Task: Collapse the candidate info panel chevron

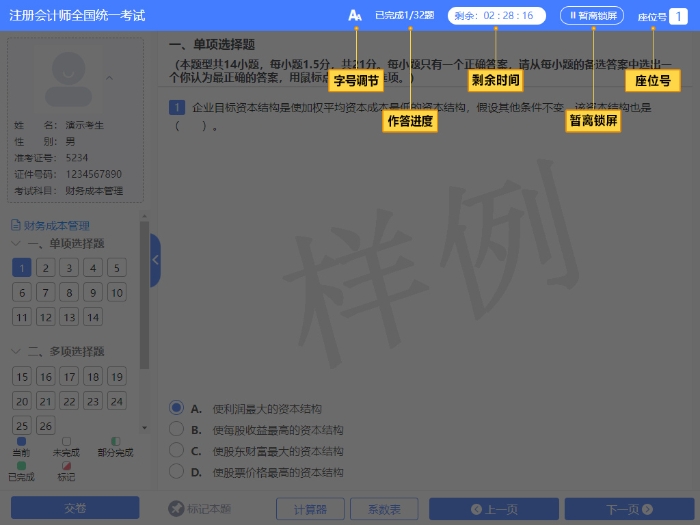Action: tap(109, 78)
